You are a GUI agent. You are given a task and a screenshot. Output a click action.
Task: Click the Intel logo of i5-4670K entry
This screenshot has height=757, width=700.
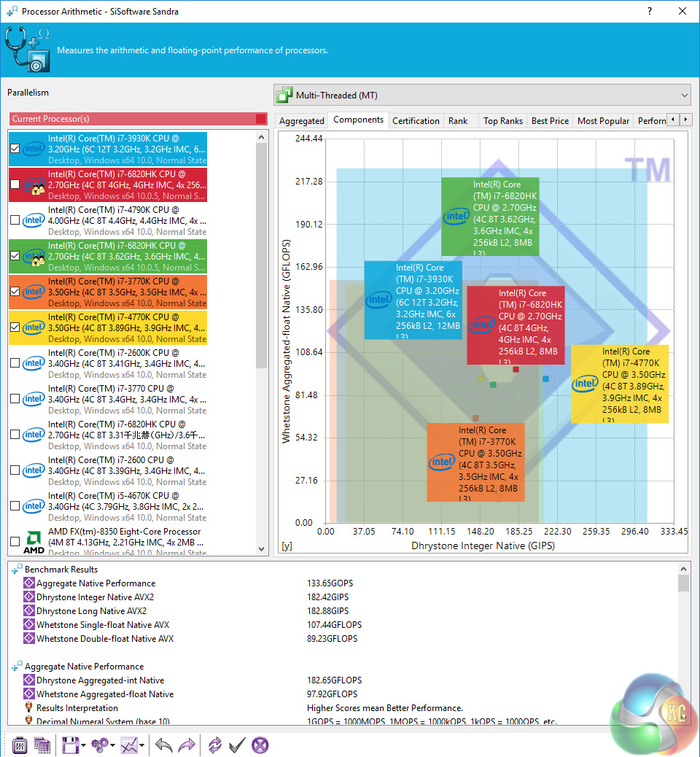pyautogui.click(x=34, y=506)
